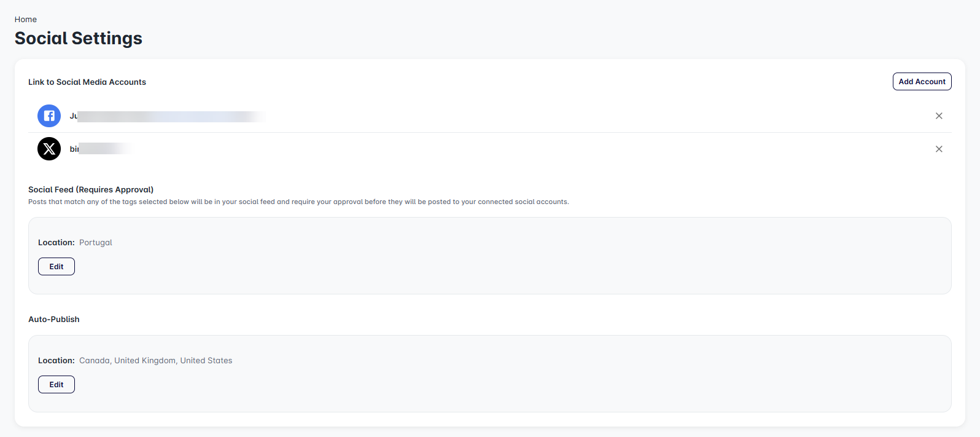The image size is (980, 437).
Task: Click Canada in Auto-Publish locations
Action: (x=95, y=361)
